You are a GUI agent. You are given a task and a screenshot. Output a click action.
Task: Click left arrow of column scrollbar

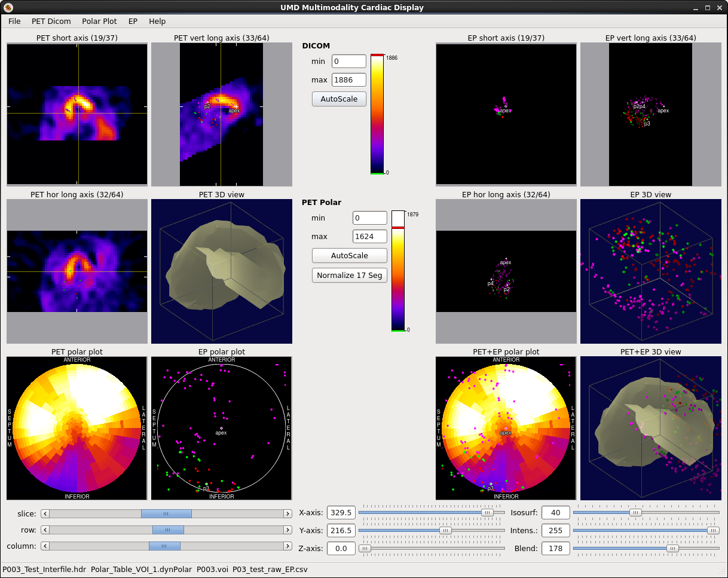tap(45, 546)
